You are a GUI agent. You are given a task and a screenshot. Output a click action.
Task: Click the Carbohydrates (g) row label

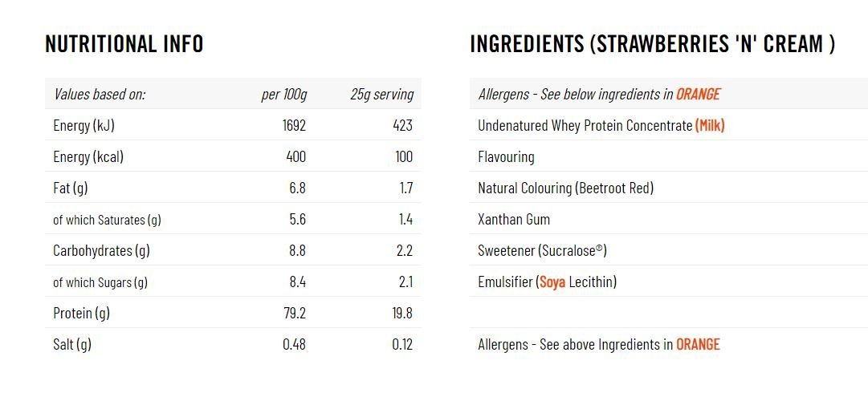101,250
